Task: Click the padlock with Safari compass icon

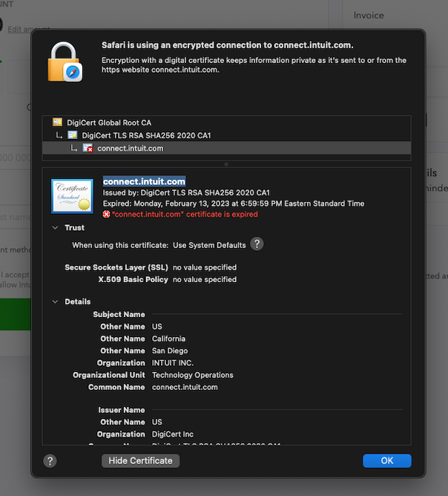Action: [x=65, y=62]
